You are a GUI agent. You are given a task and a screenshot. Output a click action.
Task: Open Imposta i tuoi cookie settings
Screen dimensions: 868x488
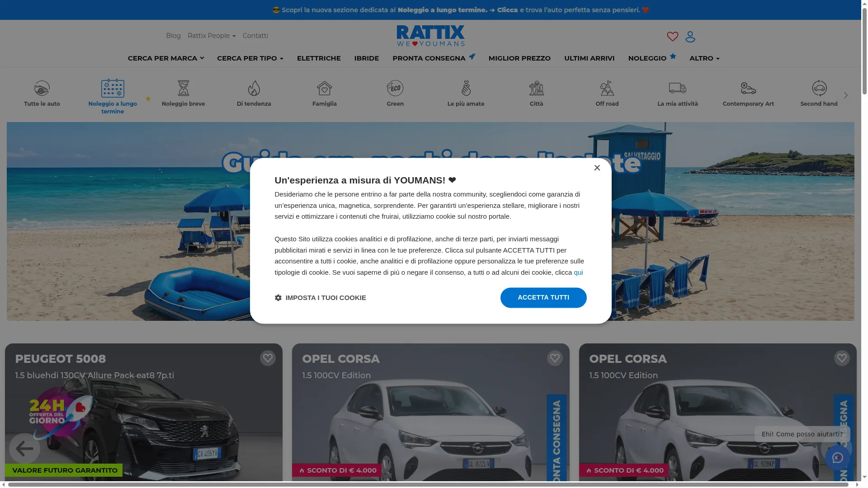coord(321,298)
